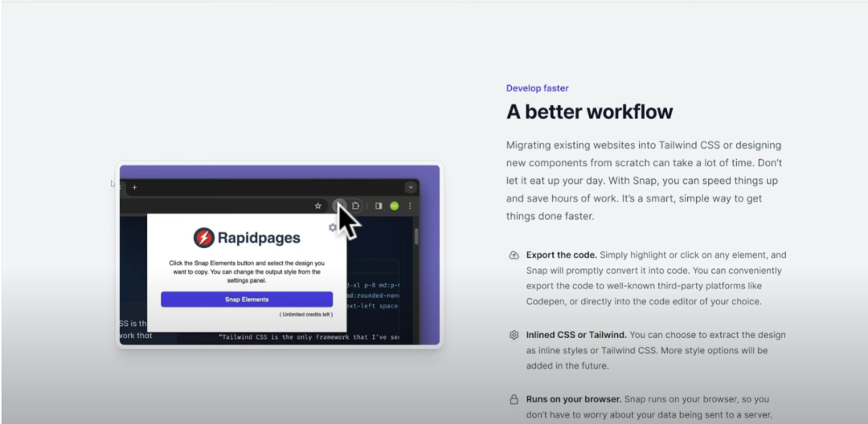Open the three-dot browser menu

410,206
